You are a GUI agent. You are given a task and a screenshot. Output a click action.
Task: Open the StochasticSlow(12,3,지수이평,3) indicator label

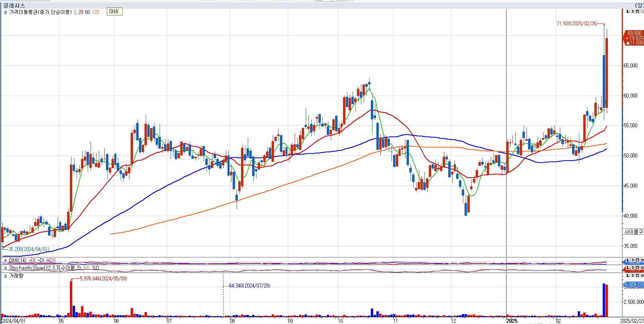[x=45, y=268]
